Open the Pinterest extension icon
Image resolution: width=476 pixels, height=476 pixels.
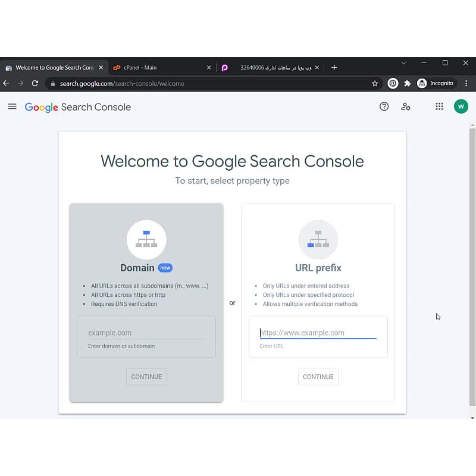tap(393, 83)
